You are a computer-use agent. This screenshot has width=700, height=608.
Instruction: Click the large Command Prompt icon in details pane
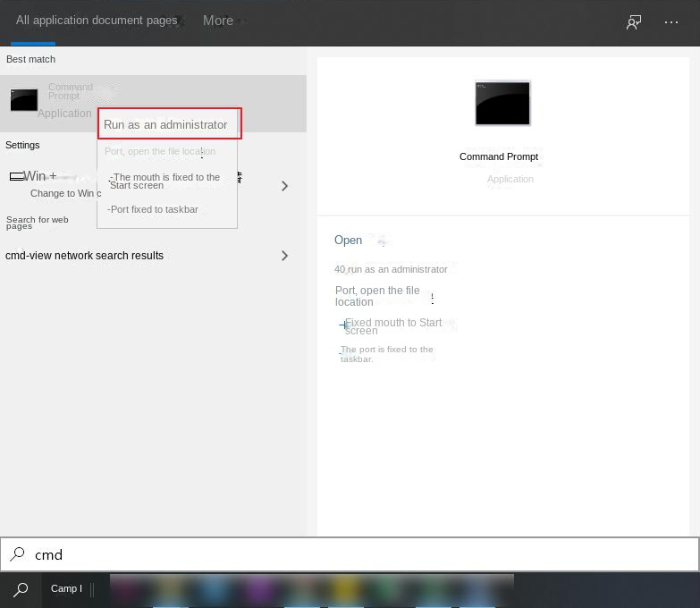pos(502,103)
